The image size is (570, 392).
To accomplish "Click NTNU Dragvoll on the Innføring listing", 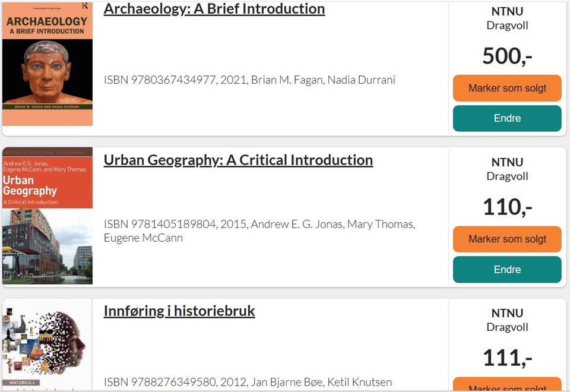I will pyautogui.click(x=507, y=320).
